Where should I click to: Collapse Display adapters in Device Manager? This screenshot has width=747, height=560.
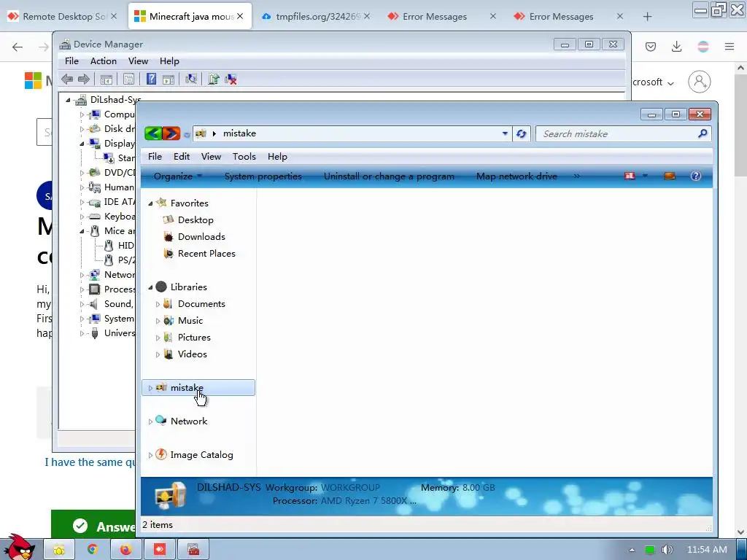82,144
